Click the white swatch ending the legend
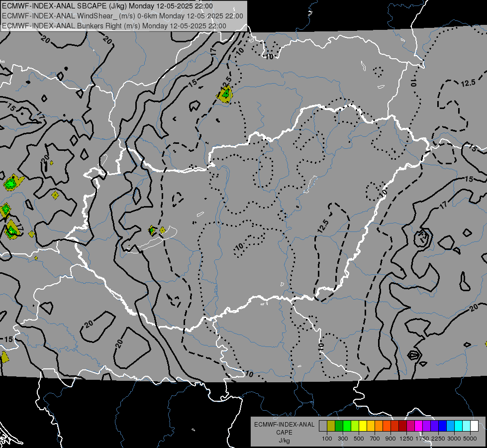Viewport: 487px width, 448px height. (474, 426)
